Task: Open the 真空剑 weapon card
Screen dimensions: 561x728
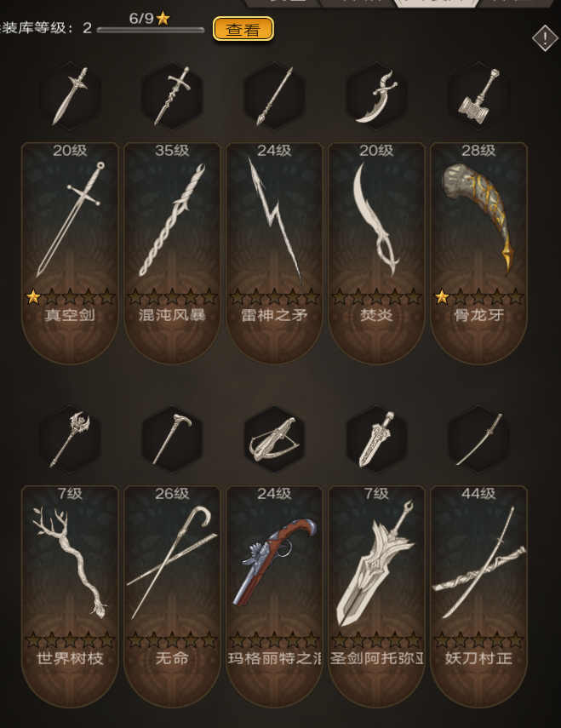Action: [x=70, y=254]
